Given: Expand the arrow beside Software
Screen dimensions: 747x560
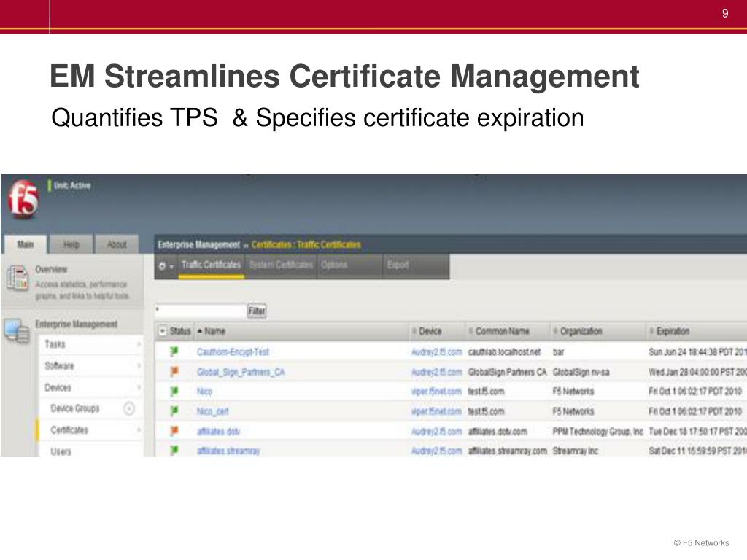Looking at the screenshot, I should point(139,366).
